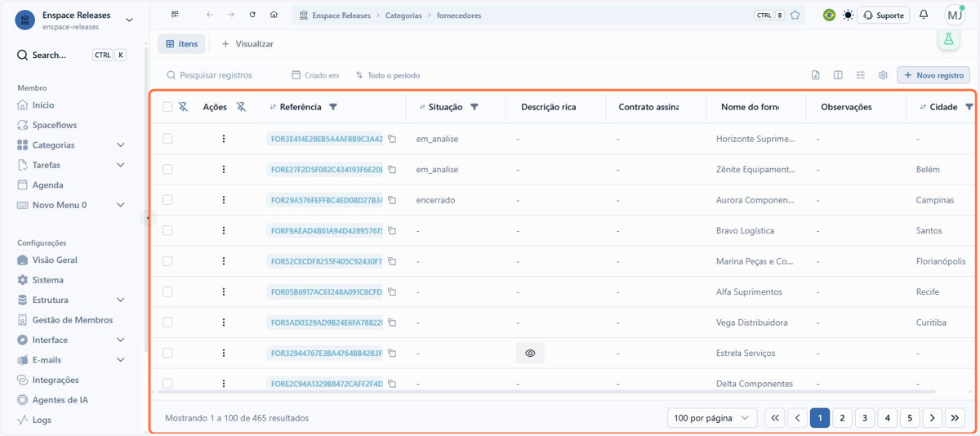Copy reference FOR3E414E28EB5A4AF8B9C3A42
980x436 pixels.
coord(392,139)
